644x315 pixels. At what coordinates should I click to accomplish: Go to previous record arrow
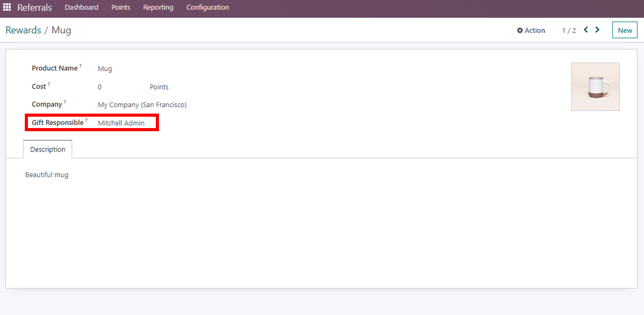(x=586, y=30)
